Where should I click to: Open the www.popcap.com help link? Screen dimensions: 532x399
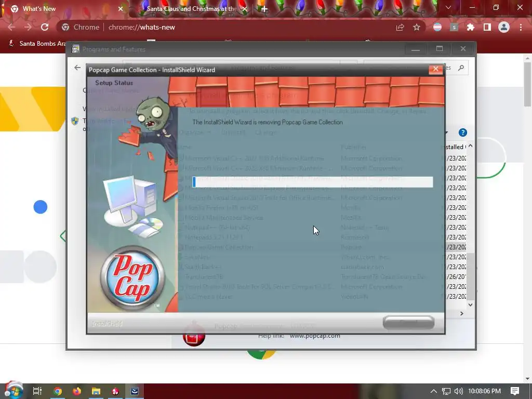[315, 336]
